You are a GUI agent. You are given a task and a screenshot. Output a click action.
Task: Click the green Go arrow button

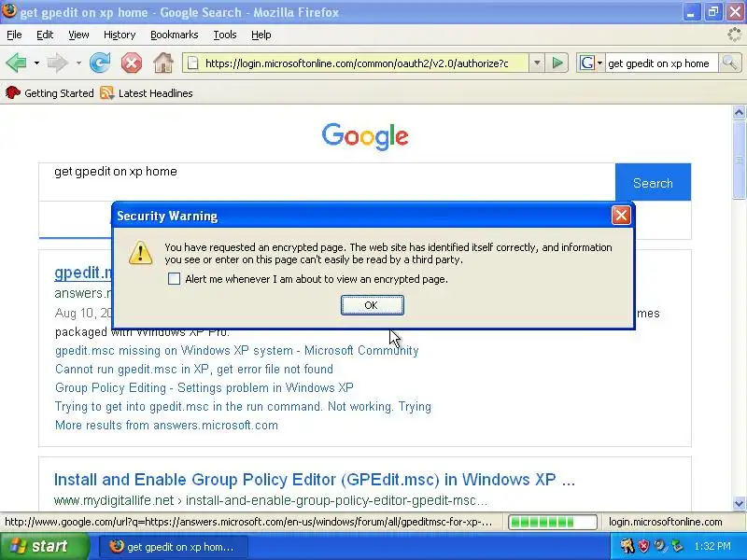pyautogui.click(x=557, y=63)
